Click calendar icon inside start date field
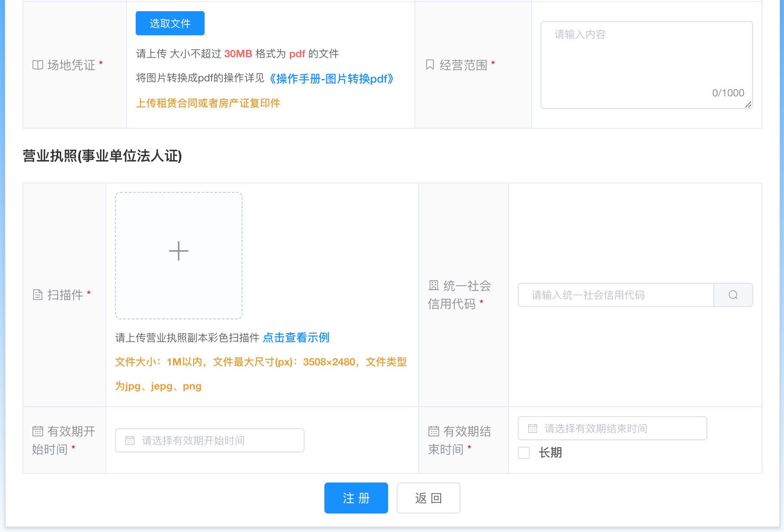This screenshot has width=784, height=532. tap(130, 440)
